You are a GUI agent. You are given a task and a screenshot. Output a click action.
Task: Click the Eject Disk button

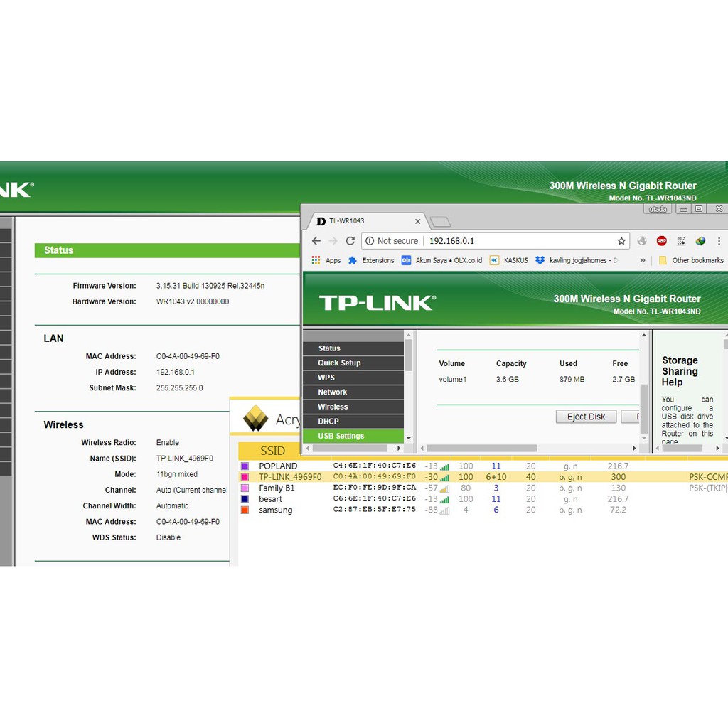pyautogui.click(x=586, y=417)
